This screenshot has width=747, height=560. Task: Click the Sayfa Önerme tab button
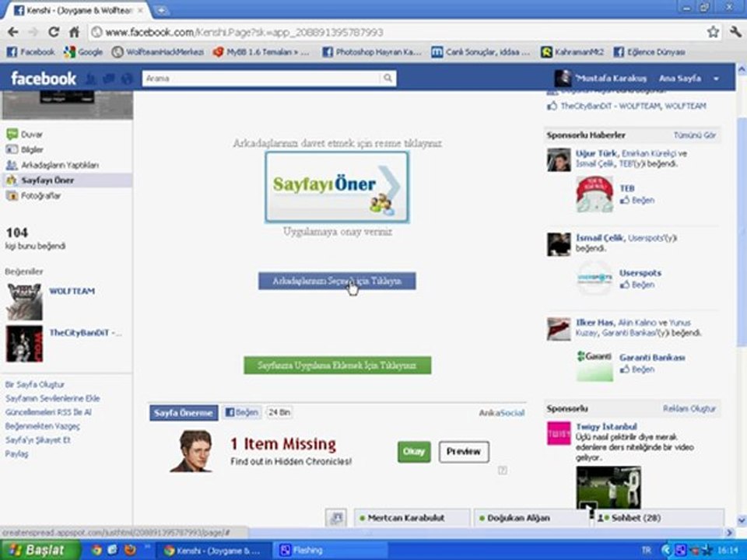(184, 413)
